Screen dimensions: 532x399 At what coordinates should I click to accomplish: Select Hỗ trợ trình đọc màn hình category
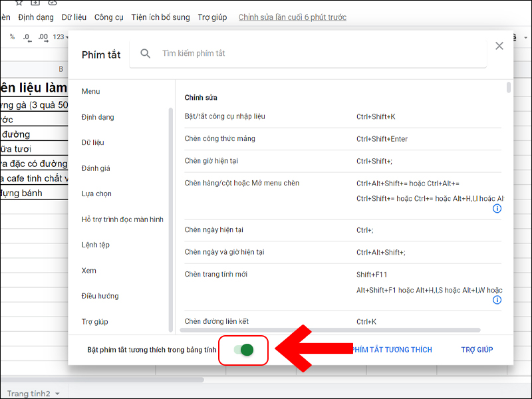[x=122, y=219]
